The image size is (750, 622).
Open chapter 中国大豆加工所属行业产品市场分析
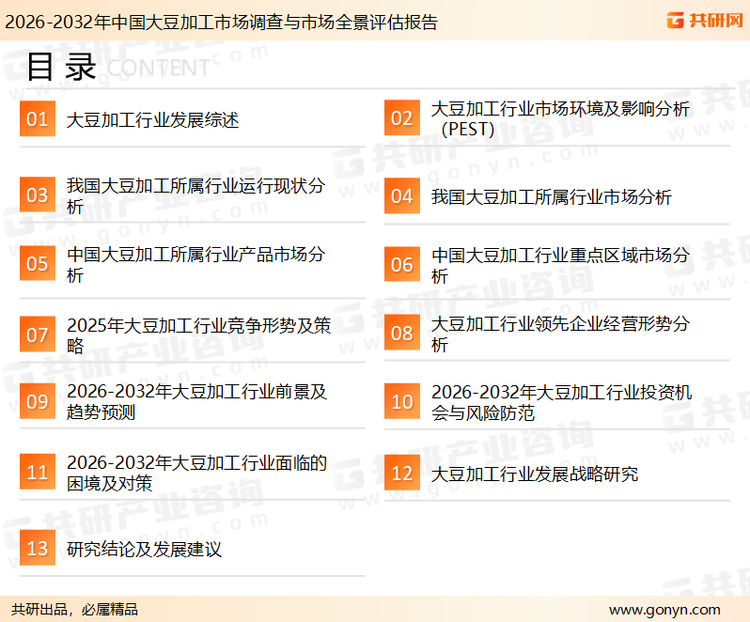tap(196, 264)
